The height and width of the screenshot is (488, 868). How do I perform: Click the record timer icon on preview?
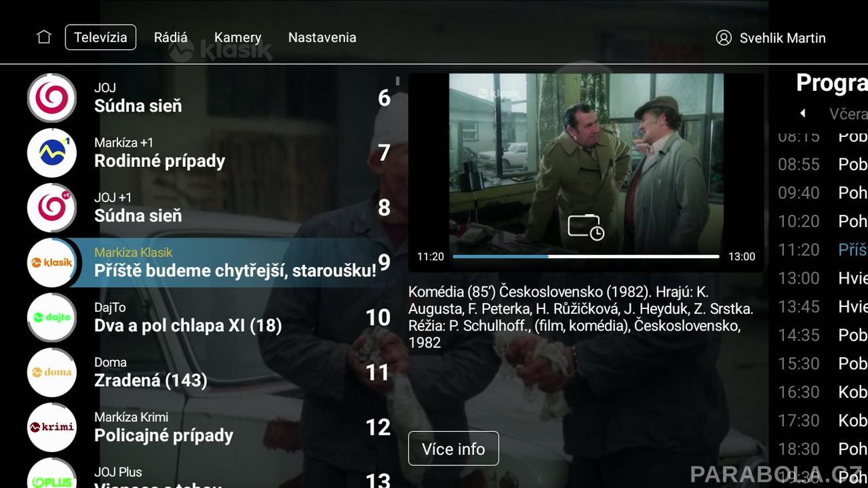coord(586,227)
